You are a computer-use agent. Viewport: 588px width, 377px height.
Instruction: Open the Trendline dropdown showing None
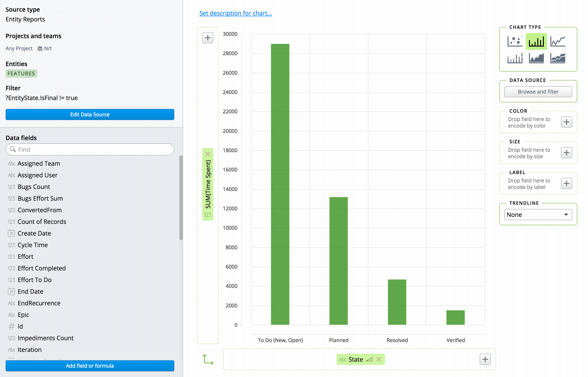[538, 215]
